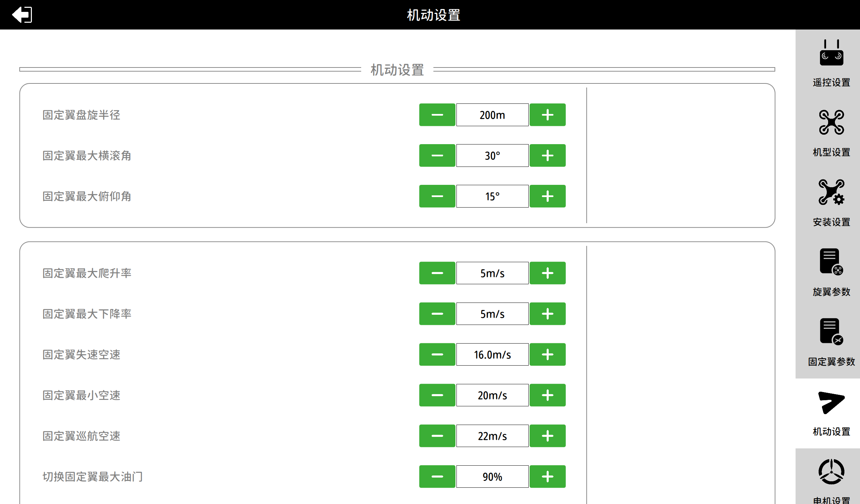Open the 电机设置 propeller icon

click(831, 472)
